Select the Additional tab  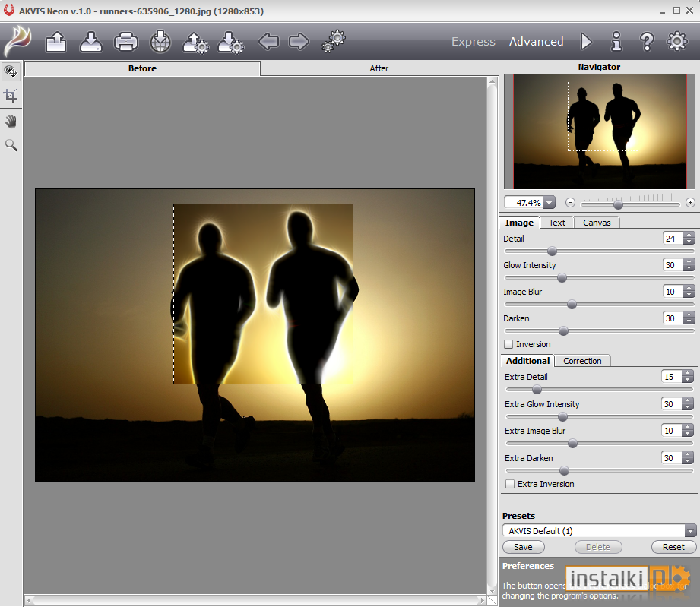tap(527, 361)
